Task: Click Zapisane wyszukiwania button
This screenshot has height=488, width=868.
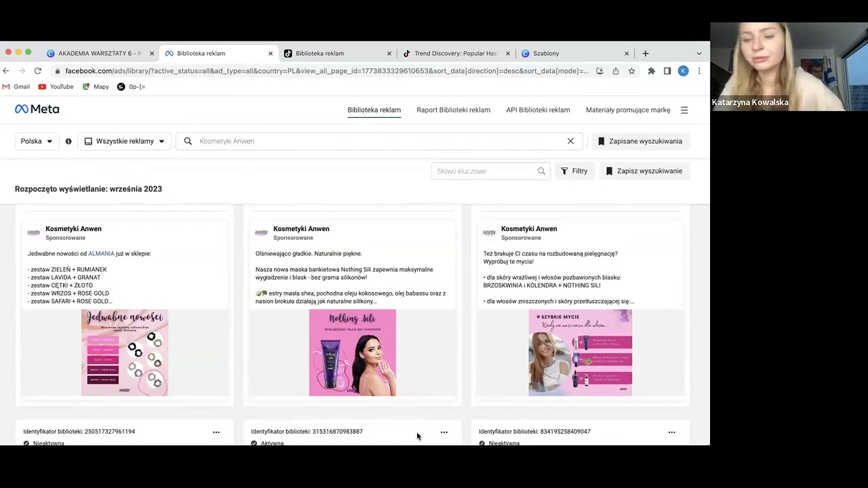Action: coord(641,141)
